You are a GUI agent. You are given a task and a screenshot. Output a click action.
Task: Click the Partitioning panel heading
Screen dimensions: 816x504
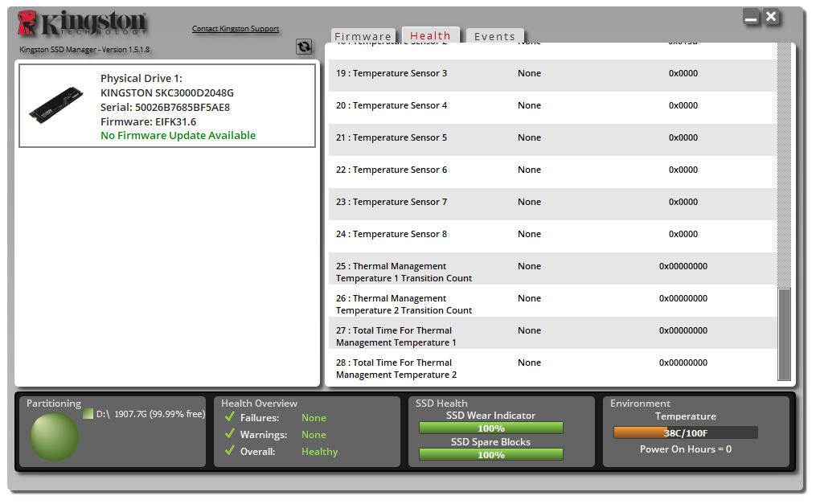coord(54,403)
